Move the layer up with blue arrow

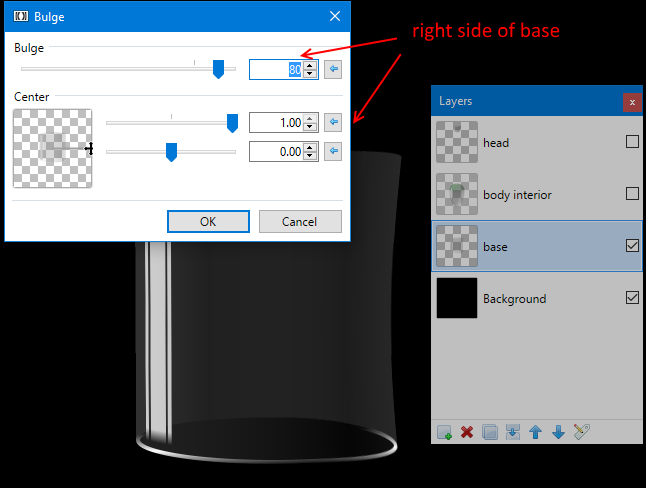(x=536, y=432)
